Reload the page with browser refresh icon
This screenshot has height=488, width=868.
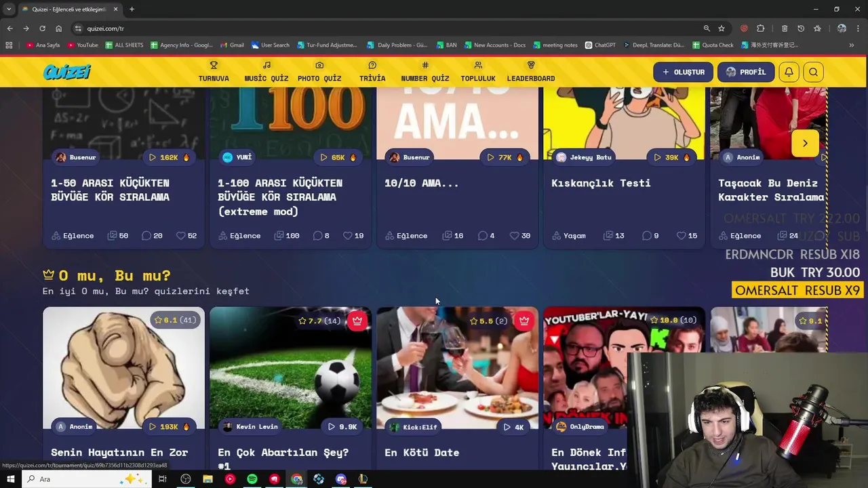[42, 28]
